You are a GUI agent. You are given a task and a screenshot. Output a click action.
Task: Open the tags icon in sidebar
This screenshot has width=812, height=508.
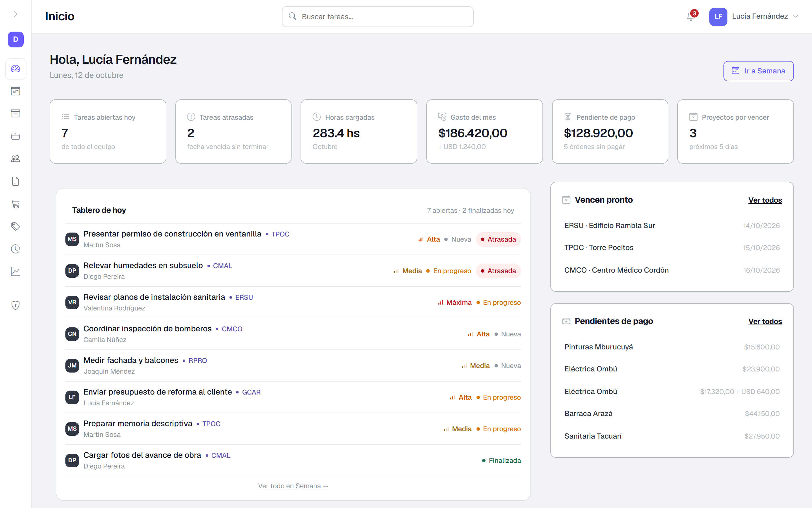click(x=16, y=226)
